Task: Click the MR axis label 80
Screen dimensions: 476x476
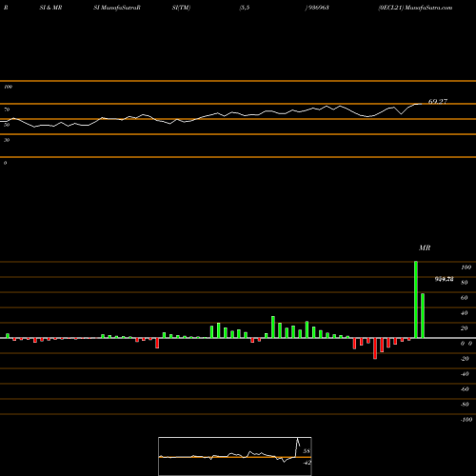Action: click(x=465, y=283)
